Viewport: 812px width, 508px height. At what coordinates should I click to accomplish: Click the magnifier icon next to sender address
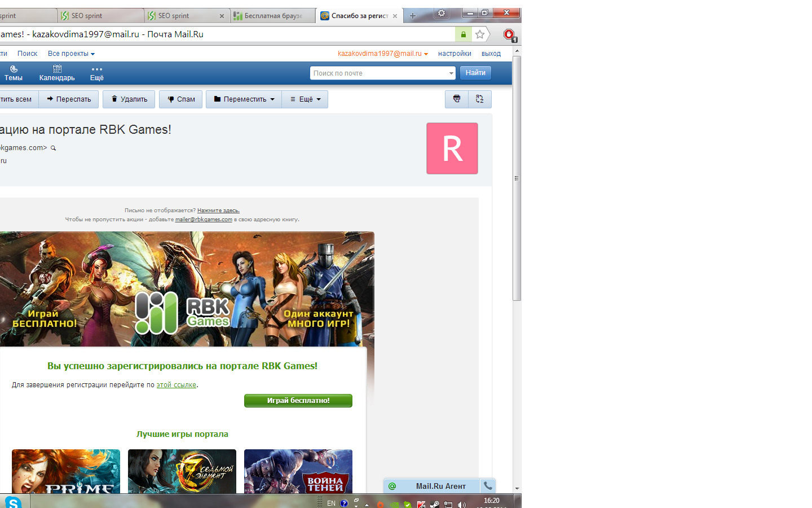coord(54,148)
